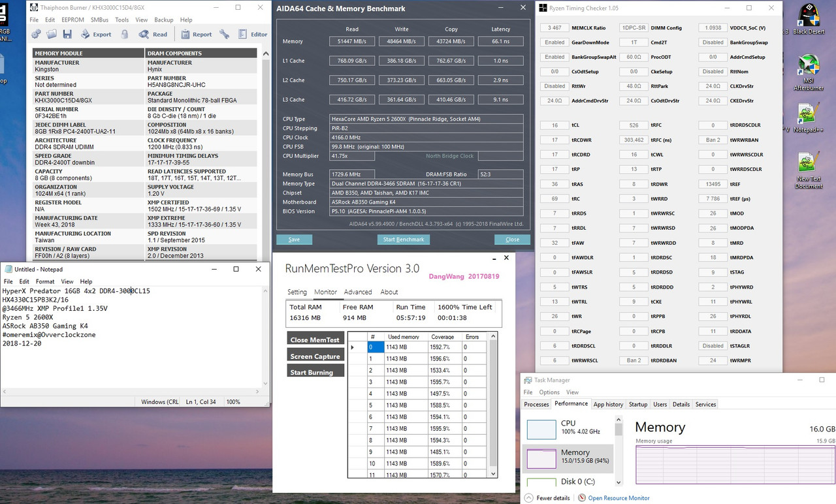Screen dimensions: 836x504
Task: Click the Close MemTest button
Action: point(315,339)
